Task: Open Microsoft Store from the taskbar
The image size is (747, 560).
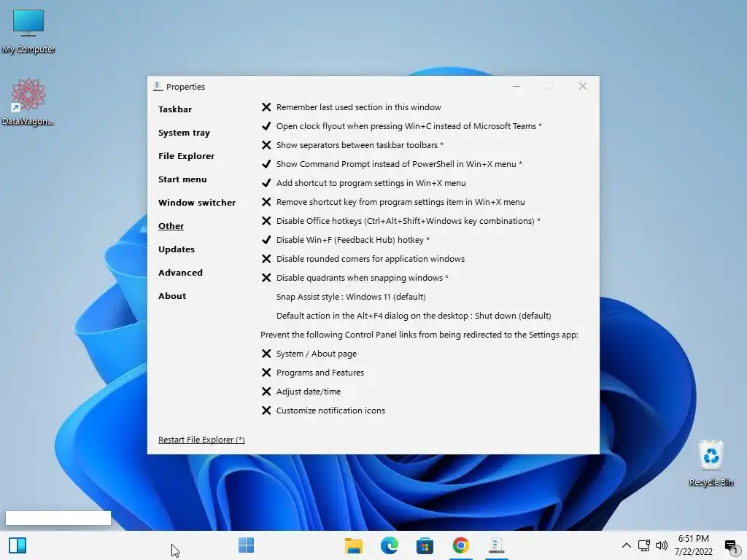Action: [425, 545]
